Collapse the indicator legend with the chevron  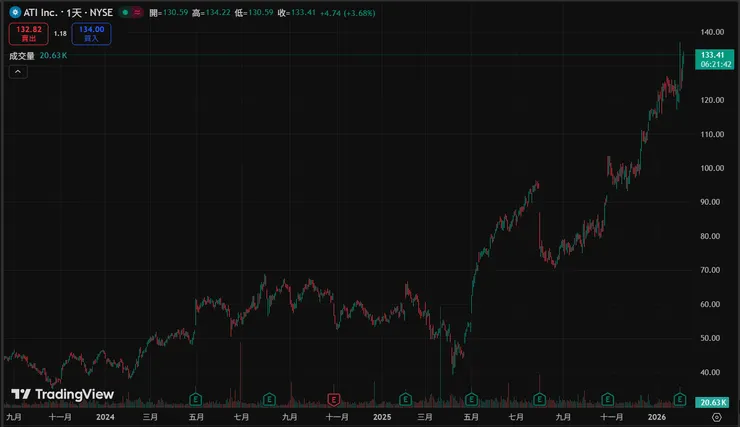point(18,72)
